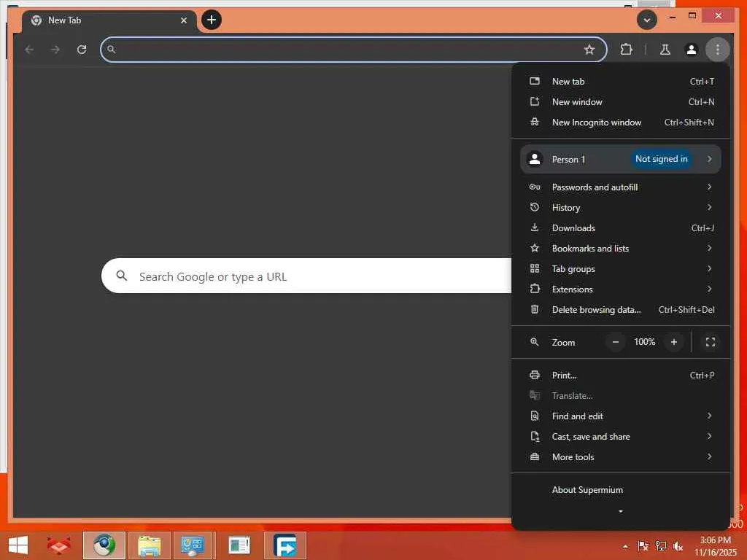Choose New window from the menu
Screen dimensions: 747x560
621,102
